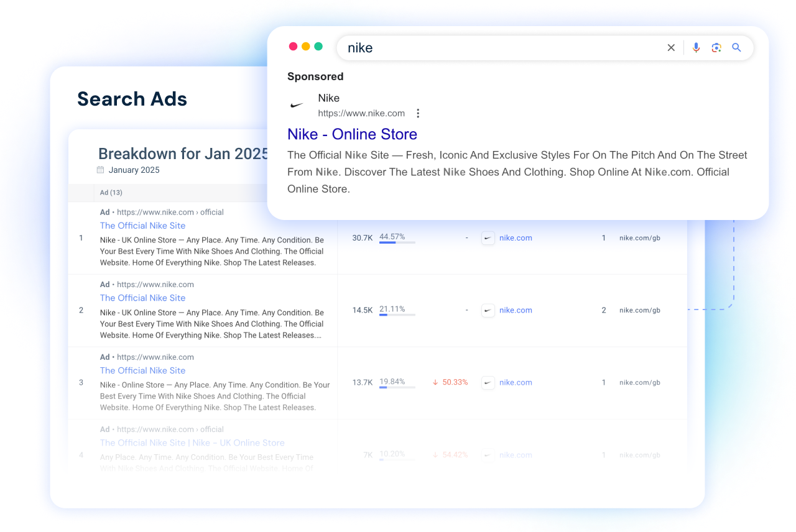Viewport: 796px width, 532px height.
Task: Open The Official Nike Site link in row 3
Action: [x=142, y=370]
